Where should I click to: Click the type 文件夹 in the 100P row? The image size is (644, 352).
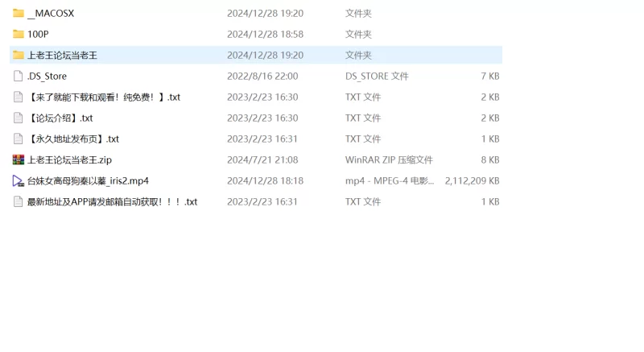tap(358, 34)
